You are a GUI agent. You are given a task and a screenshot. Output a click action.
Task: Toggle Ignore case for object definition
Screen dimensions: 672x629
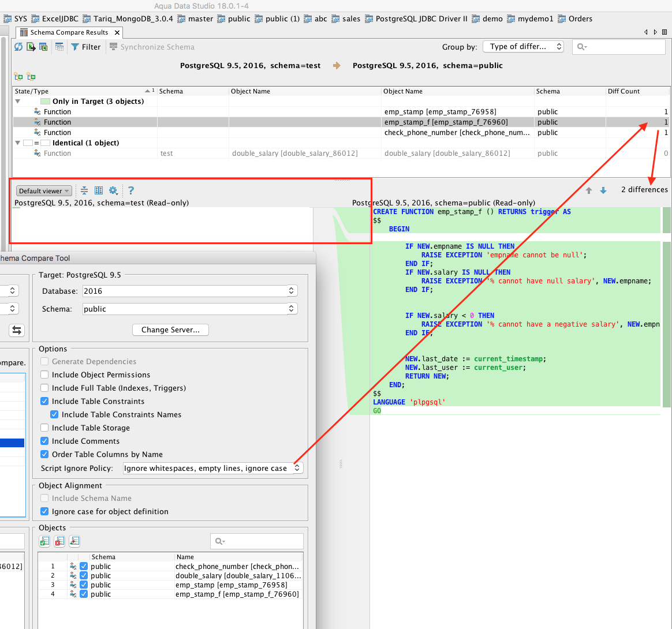(44, 511)
